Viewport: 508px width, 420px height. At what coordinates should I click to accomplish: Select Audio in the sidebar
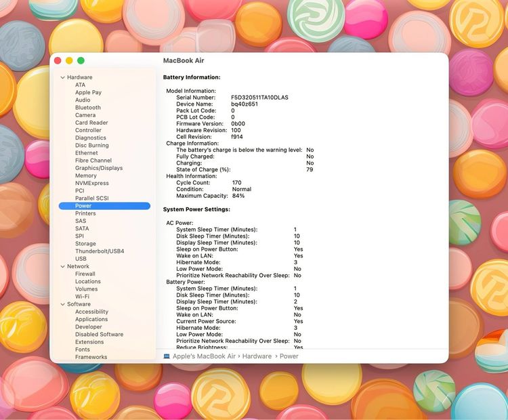(x=83, y=100)
